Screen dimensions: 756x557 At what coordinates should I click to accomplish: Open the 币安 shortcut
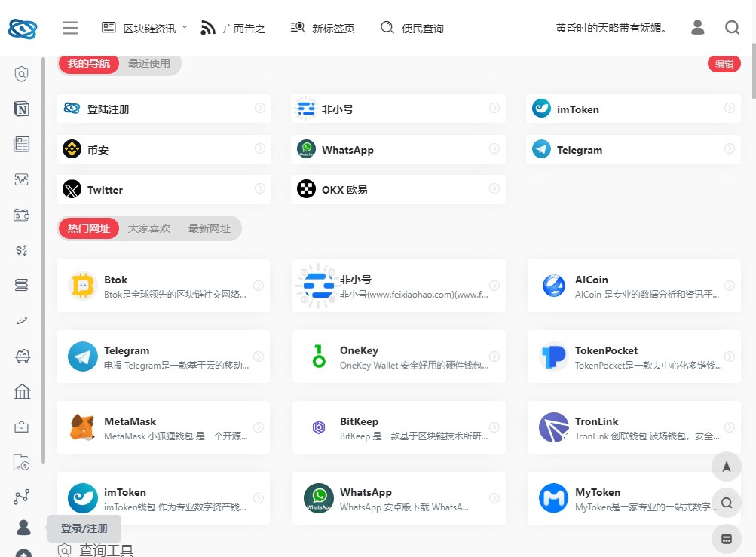pyautogui.click(x=164, y=149)
